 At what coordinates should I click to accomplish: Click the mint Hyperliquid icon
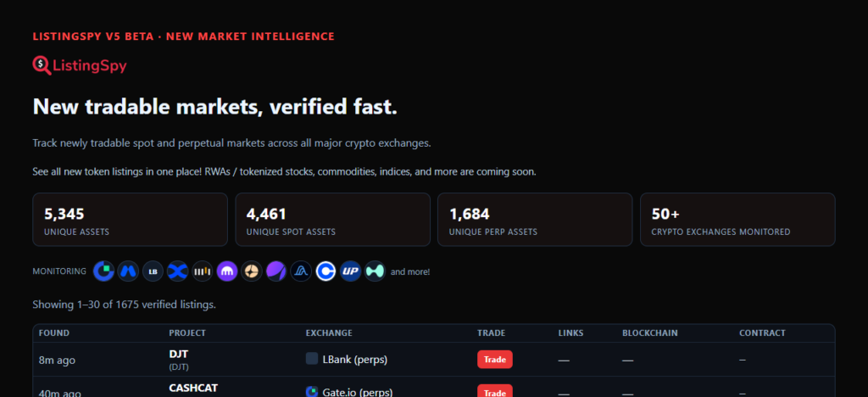tap(376, 271)
